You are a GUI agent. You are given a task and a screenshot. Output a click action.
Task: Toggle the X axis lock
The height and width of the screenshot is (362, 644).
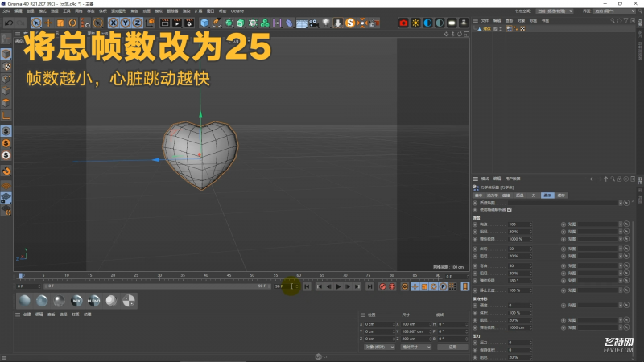pyautogui.click(x=114, y=23)
